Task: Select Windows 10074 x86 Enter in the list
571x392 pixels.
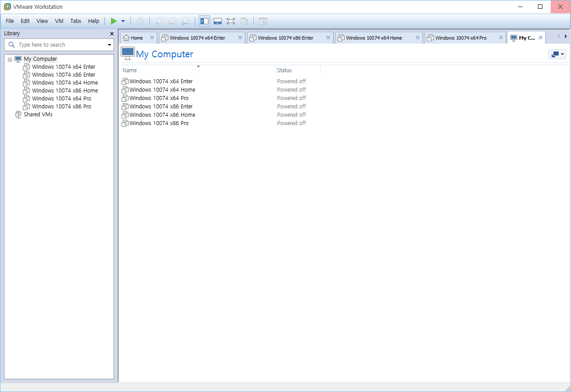Action: click(x=161, y=107)
